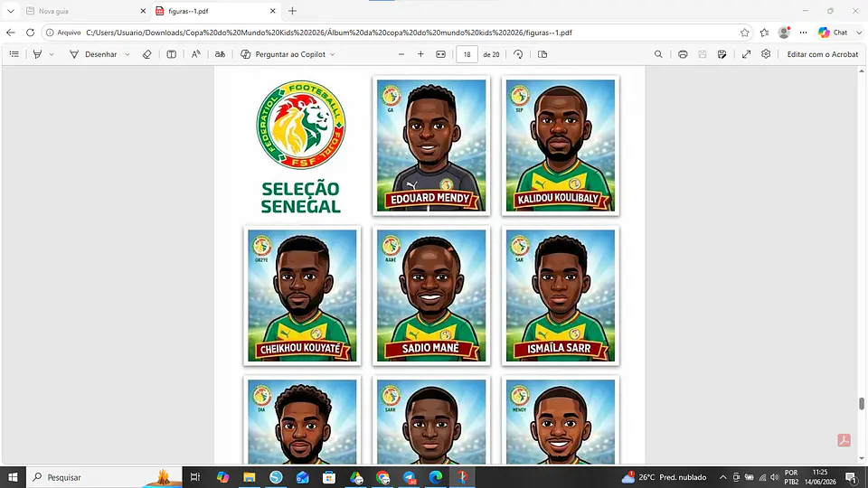Image resolution: width=868 pixels, height=488 pixels.
Task: Click the scrollbar down arrow
Action: (862, 458)
